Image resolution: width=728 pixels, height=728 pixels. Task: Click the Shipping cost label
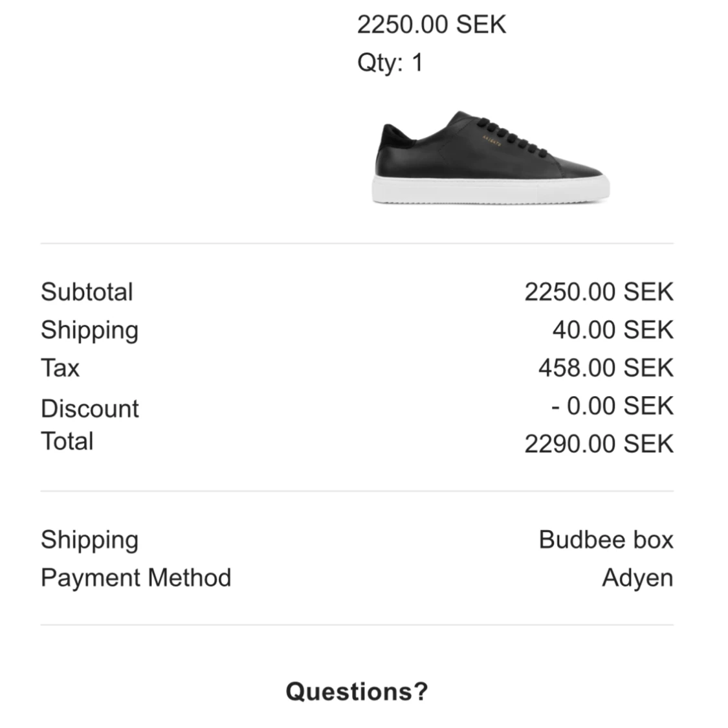89,331
